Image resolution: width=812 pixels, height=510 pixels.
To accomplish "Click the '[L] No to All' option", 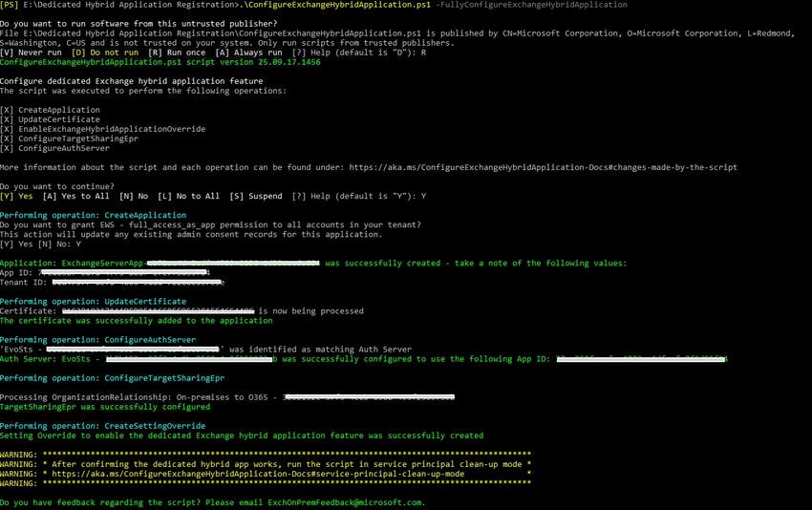I will coord(188,196).
